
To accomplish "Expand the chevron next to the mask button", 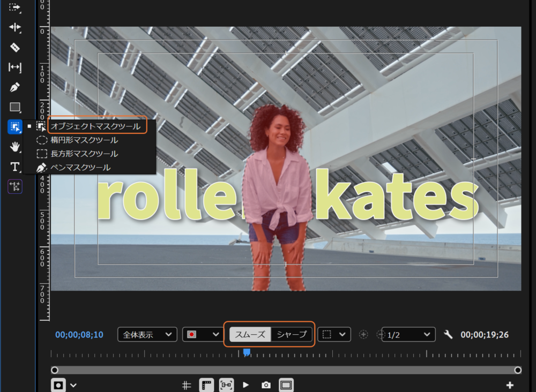I will pyautogui.click(x=73, y=386).
